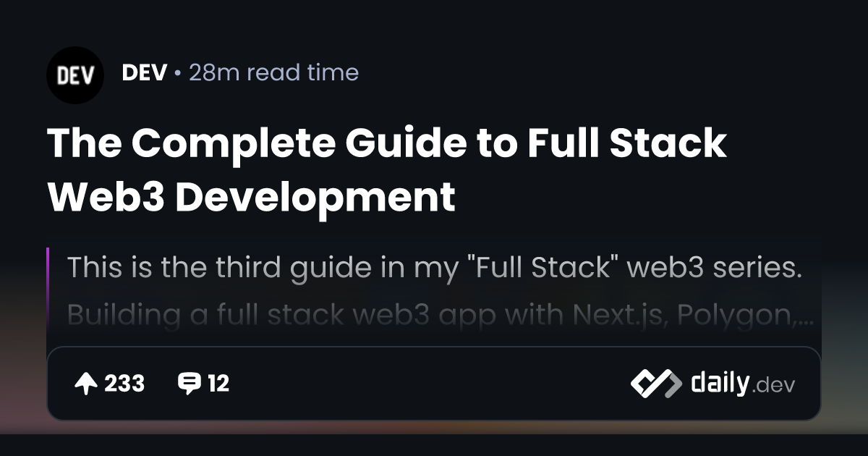Click the comment bubble icon
This screenshot has width=868, height=456.
[x=189, y=384]
